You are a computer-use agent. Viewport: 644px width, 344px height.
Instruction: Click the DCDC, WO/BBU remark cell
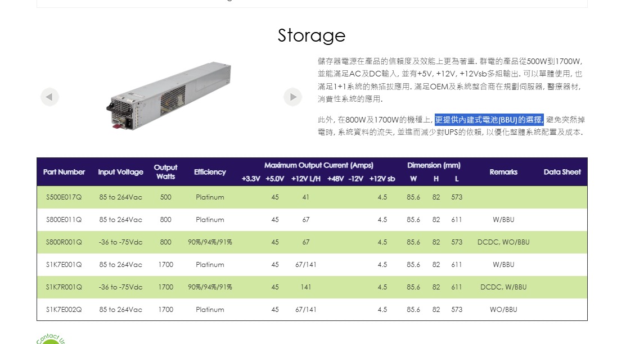point(503,242)
